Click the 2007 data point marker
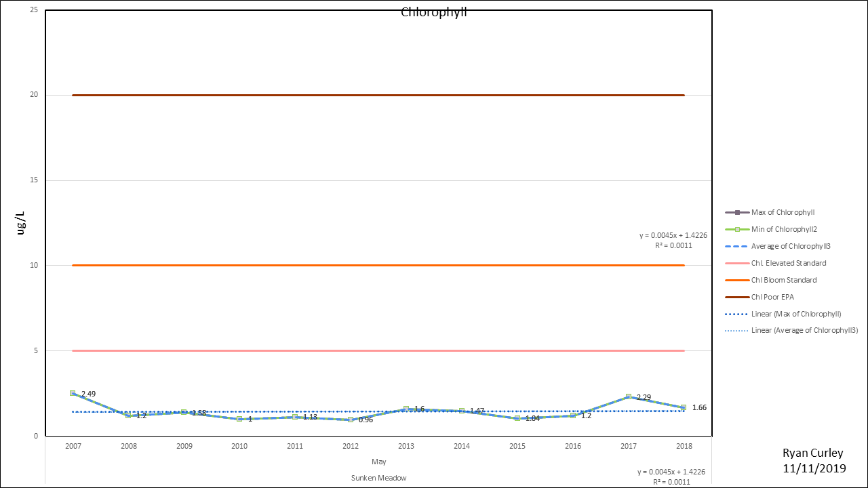The image size is (868, 488). pos(73,393)
